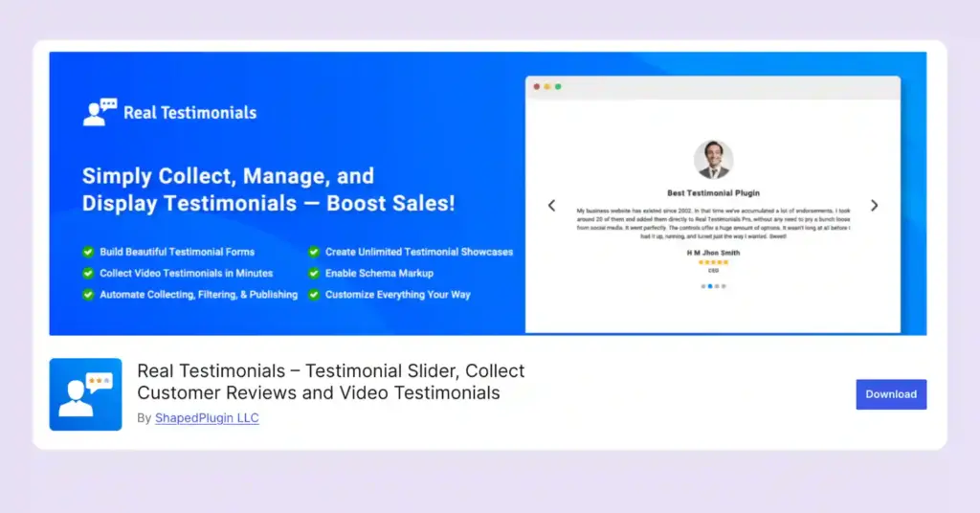The width and height of the screenshot is (980, 513).
Task: Advance to next testimonial with right arrow
Action: [x=875, y=206]
